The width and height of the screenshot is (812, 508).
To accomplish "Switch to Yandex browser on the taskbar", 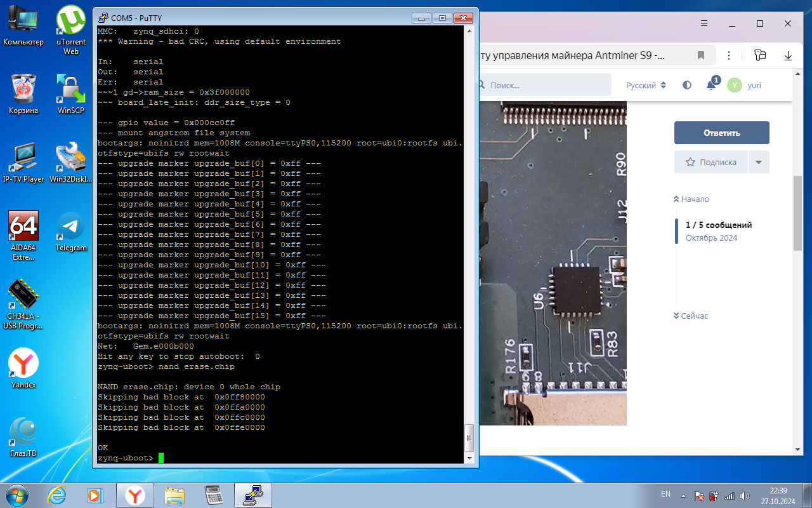I will pyautogui.click(x=134, y=495).
